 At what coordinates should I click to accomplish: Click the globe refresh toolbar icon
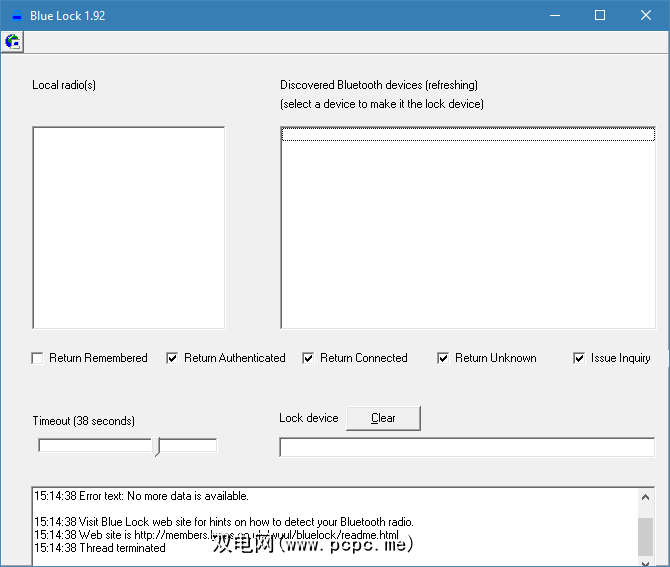pos(12,42)
